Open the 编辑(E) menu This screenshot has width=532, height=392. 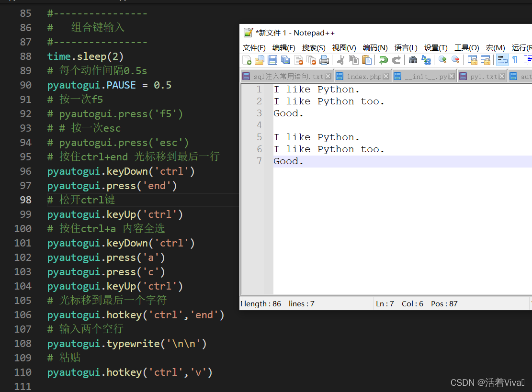point(283,48)
